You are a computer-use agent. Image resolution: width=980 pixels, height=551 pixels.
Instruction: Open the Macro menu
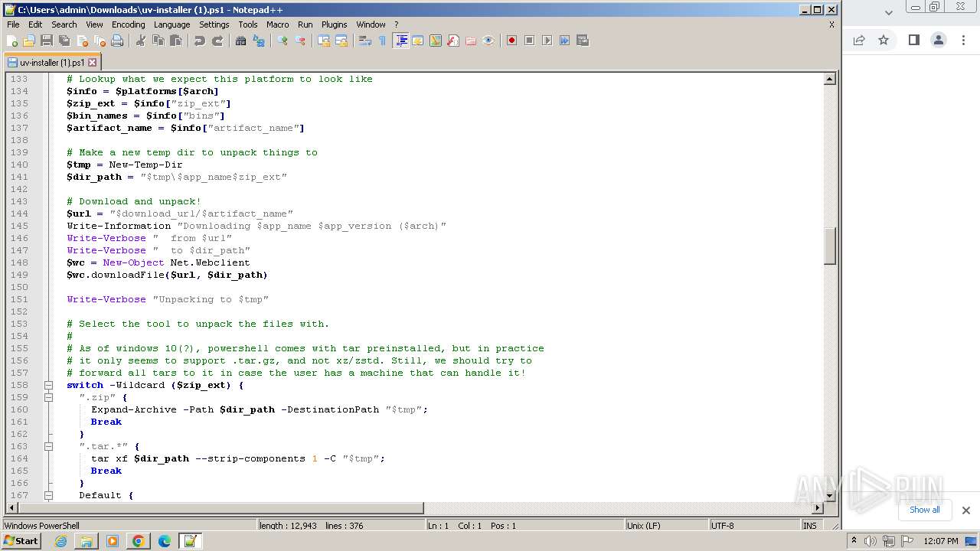pyautogui.click(x=277, y=24)
